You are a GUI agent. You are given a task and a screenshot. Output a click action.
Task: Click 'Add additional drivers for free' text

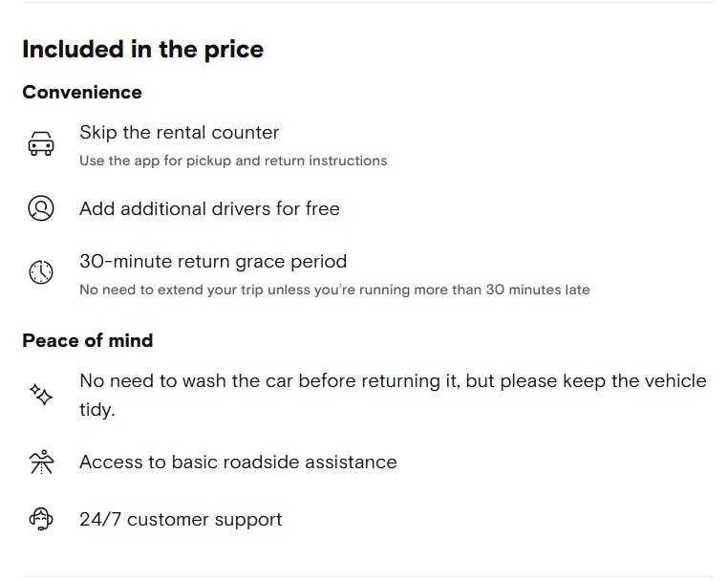(209, 208)
